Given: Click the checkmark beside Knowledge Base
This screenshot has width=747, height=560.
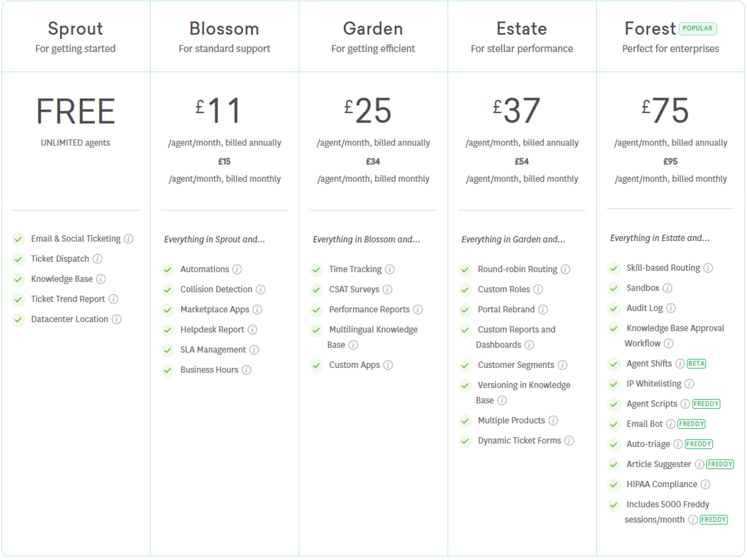Looking at the screenshot, I should click(19, 279).
